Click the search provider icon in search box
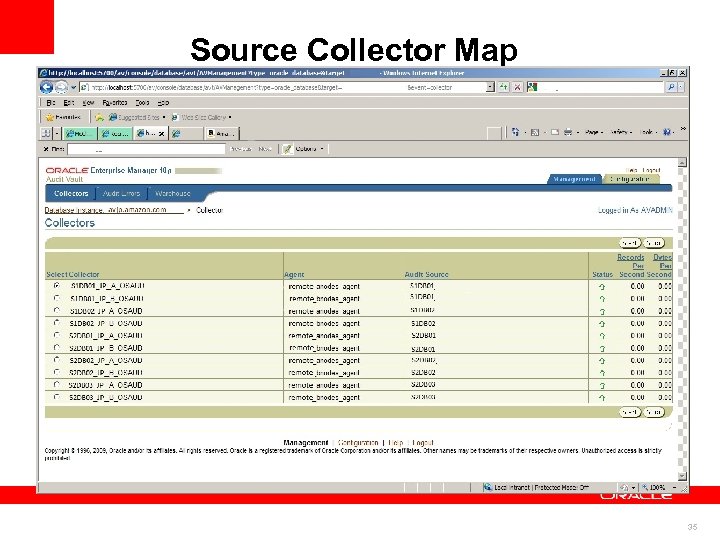 coord(532,87)
